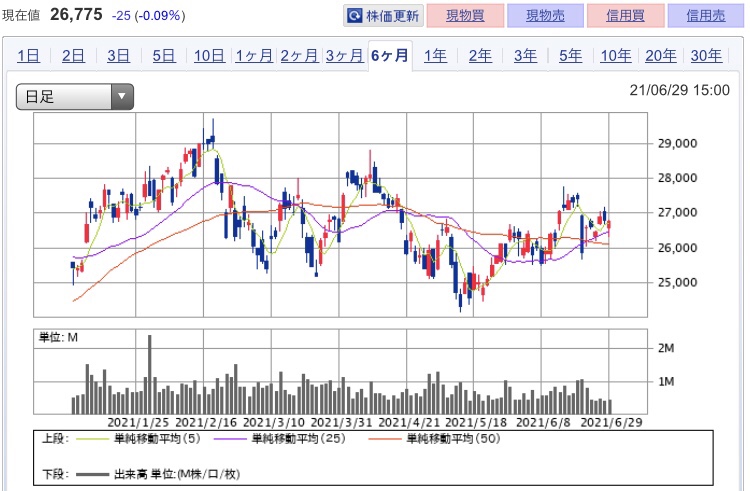This screenshot has width=750, height=491.
Task: Click the 2021/6/29 date label
Action: click(x=611, y=423)
